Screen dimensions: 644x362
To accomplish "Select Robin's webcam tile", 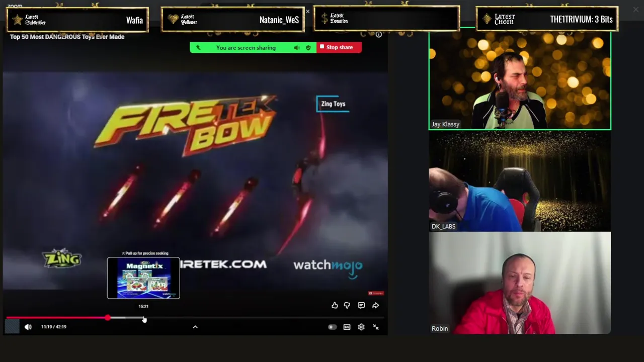I will point(520,283).
